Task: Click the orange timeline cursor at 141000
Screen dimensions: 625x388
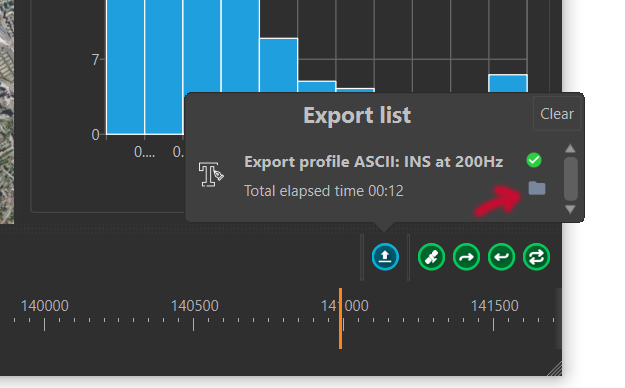Action: tap(340, 318)
